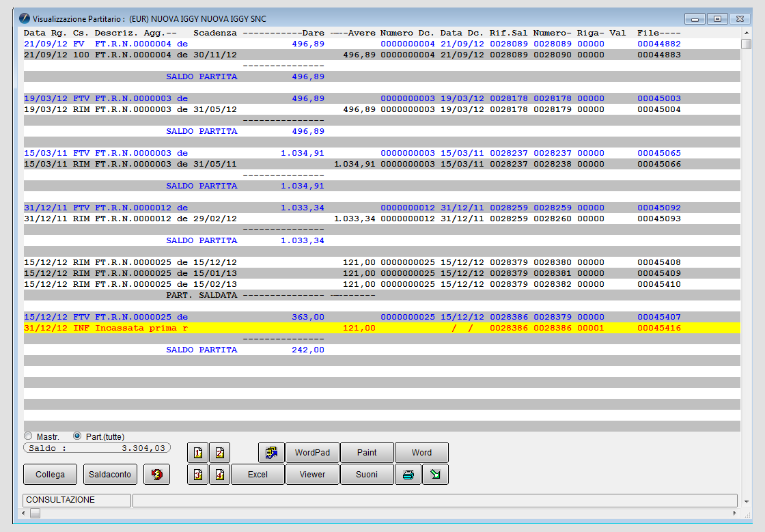This screenshot has width=765, height=532.
Task: Open the listing in Word
Action: pyautogui.click(x=421, y=453)
